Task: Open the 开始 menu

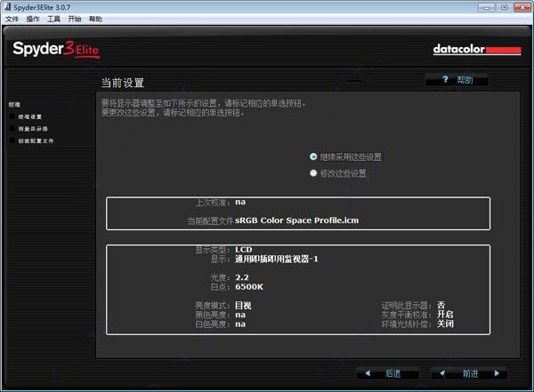Action: coord(74,19)
